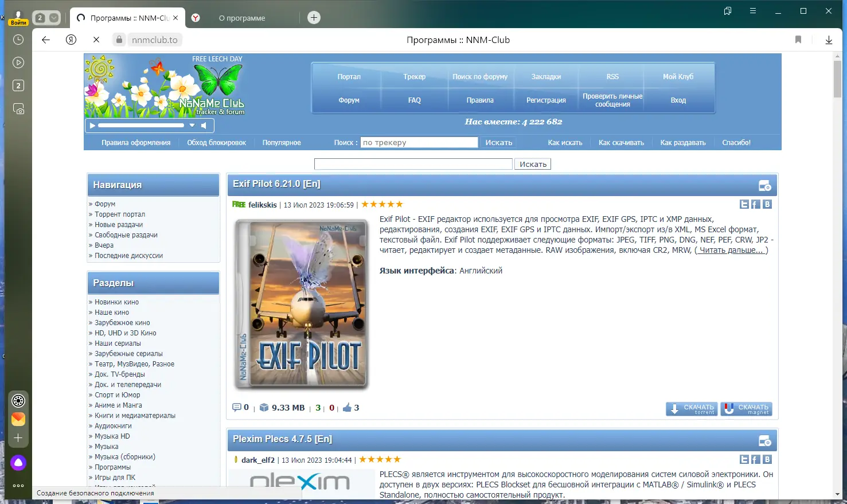Open the Портал menu item
This screenshot has height=504, width=847.
click(x=349, y=76)
